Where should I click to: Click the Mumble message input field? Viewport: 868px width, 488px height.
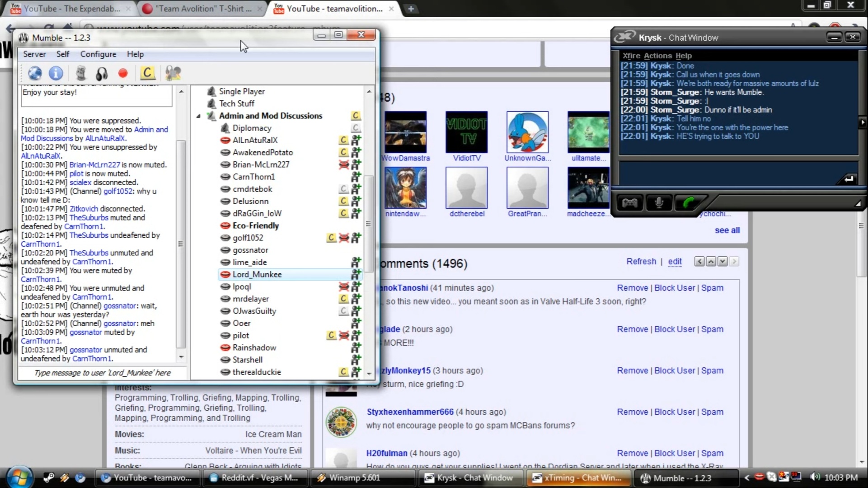pyautogui.click(x=102, y=373)
